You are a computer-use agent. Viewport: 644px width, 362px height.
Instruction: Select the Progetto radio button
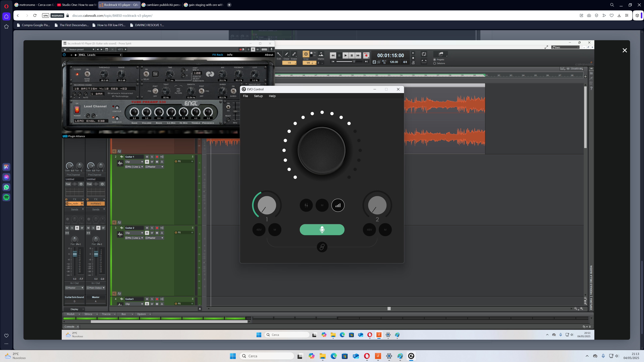435,59
